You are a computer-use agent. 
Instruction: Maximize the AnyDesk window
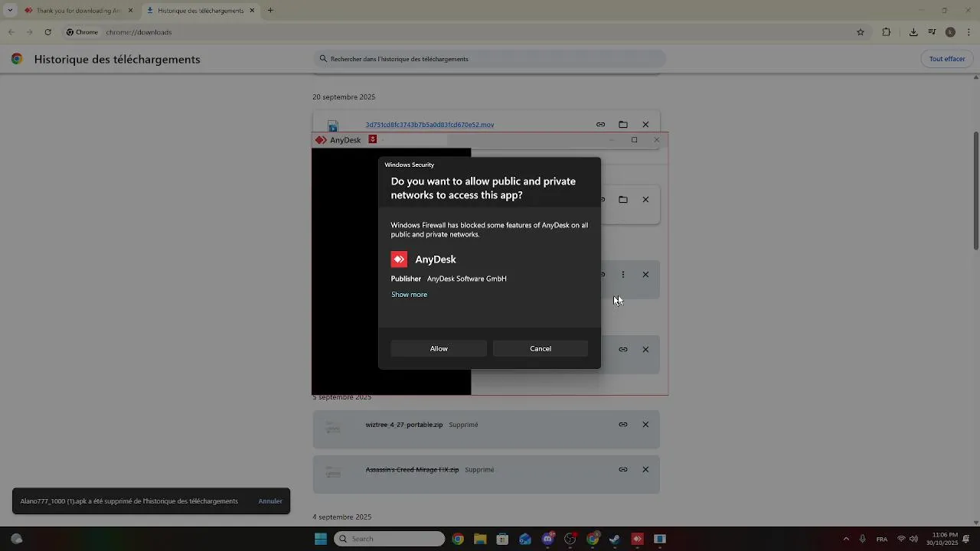point(634,140)
